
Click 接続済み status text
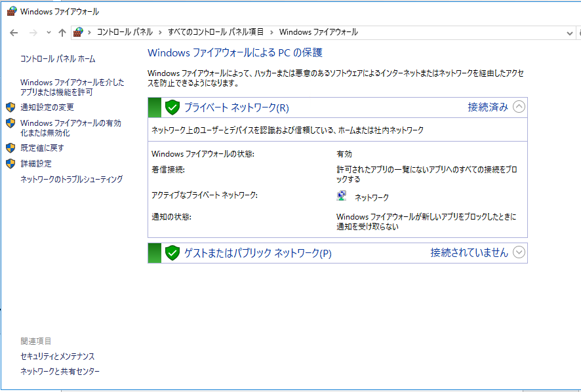[488, 108]
